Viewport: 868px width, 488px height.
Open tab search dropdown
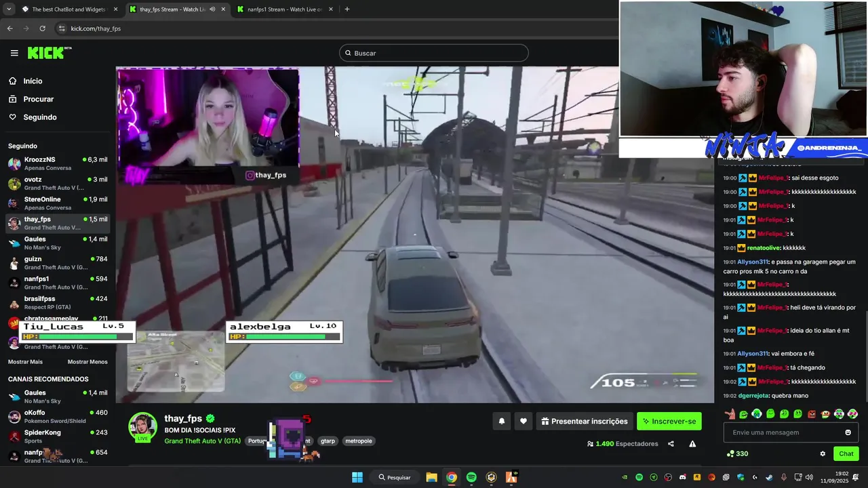point(9,9)
